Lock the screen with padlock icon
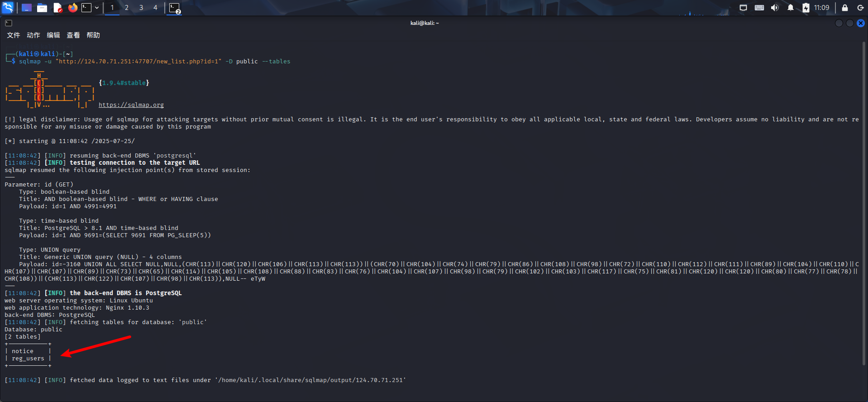 [844, 8]
